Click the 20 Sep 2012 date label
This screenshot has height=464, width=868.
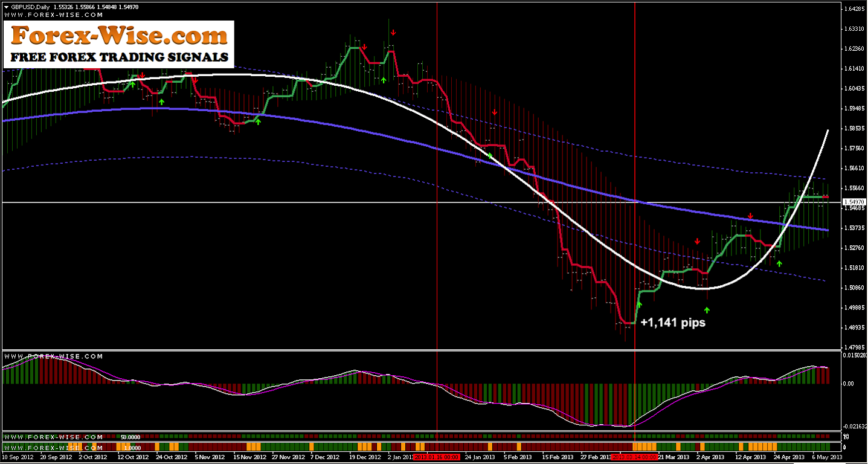(56, 457)
